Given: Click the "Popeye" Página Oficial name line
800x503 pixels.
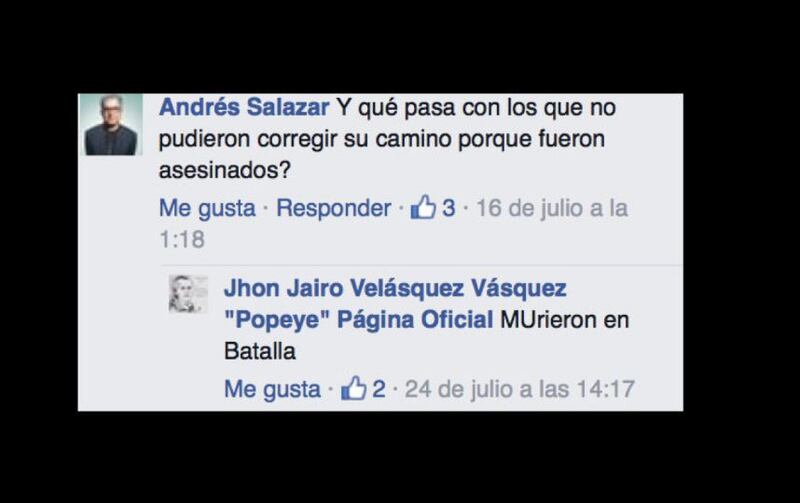Looking at the screenshot, I should click(359, 320).
